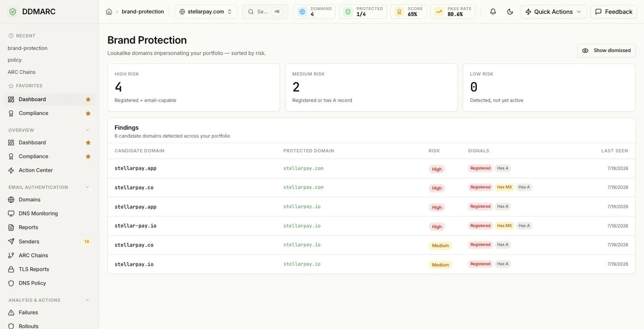Toggle Show dismissed eye button
Viewport: 644px width, 329px height.
pos(606,51)
